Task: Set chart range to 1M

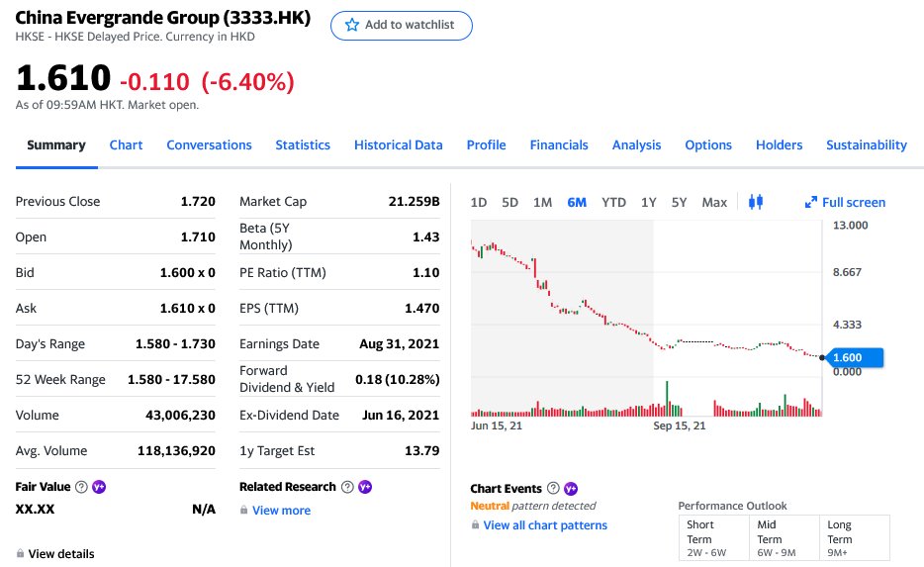Action: click(x=543, y=203)
